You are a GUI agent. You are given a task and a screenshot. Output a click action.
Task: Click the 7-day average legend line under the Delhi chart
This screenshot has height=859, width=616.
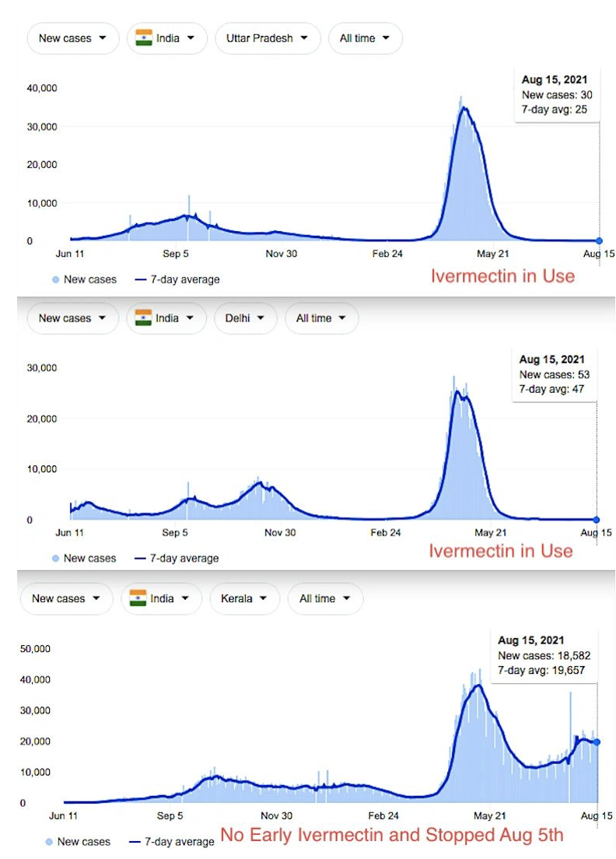[x=141, y=558]
